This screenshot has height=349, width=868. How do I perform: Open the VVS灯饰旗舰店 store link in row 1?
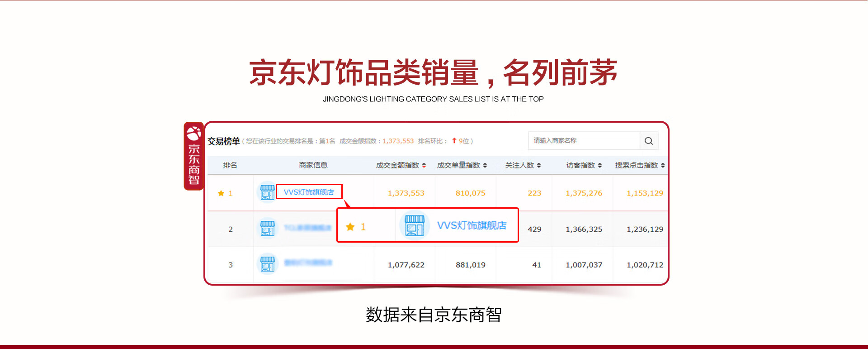click(x=309, y=192)
